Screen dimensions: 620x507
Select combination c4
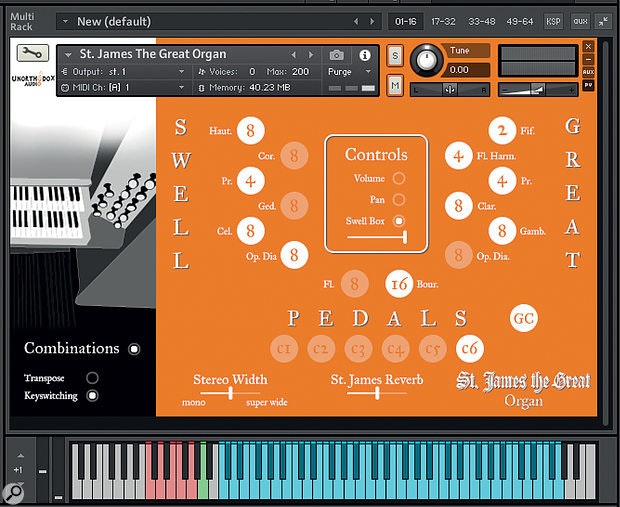click(395, 349)
